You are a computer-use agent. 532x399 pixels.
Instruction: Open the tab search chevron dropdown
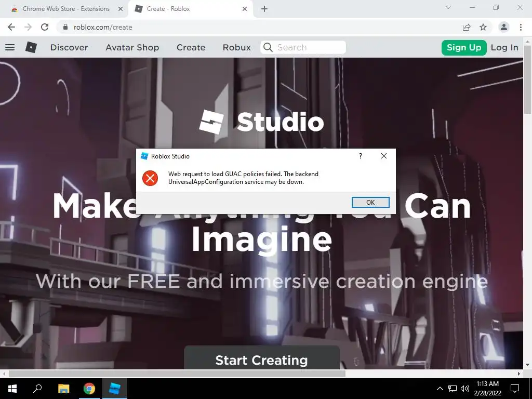pos(448,7)
